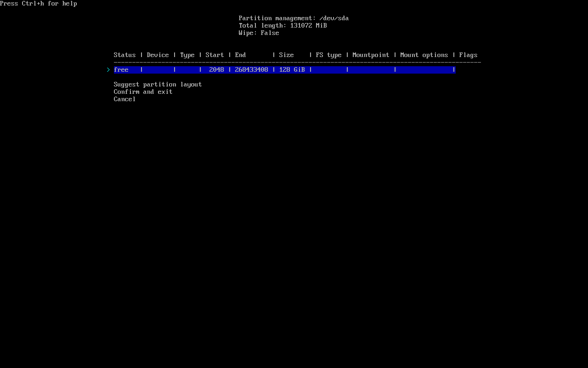The width and height of the screenshot is (588, 368).
Task: Click the Mountpoint column header
Action: 371,55
